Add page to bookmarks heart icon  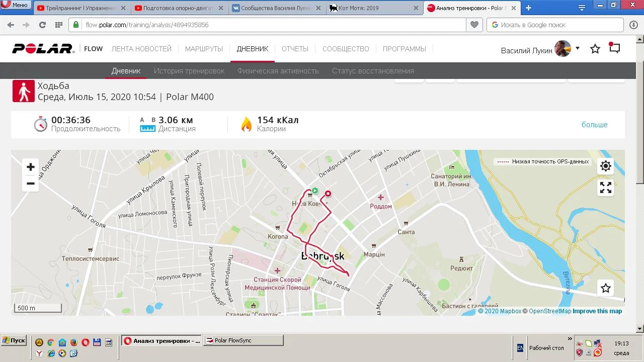click(x=474, y=25)
